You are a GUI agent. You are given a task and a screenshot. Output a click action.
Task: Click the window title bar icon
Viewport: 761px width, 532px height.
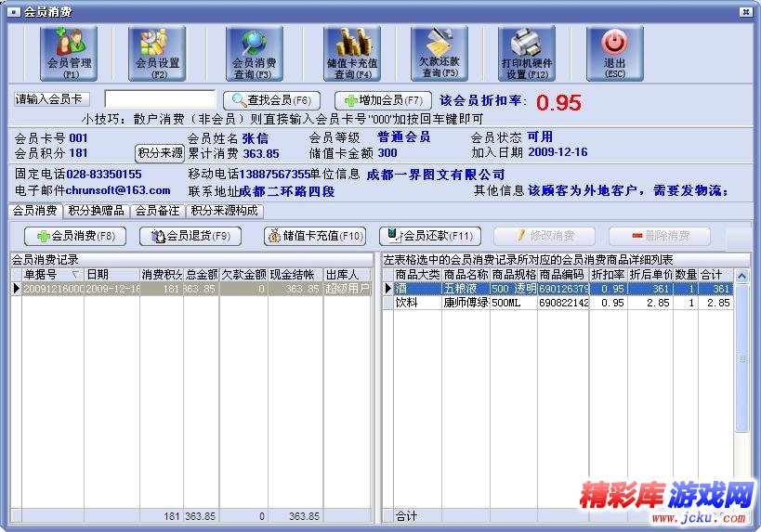coord(14,12)
